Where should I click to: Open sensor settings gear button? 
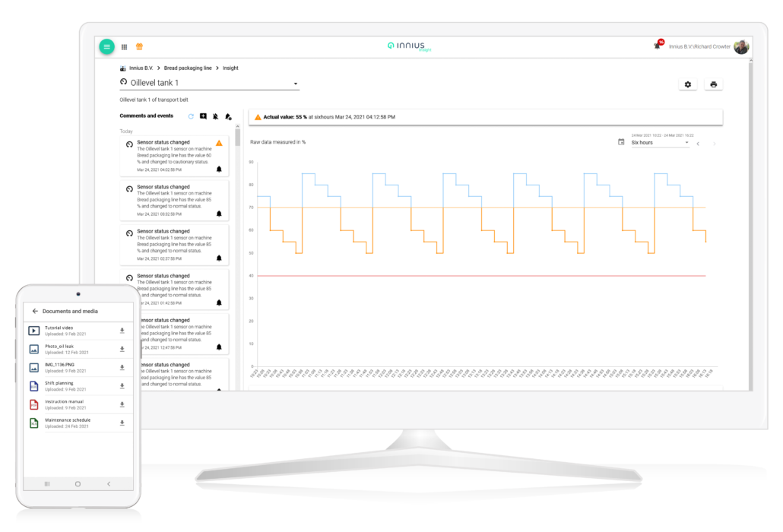(688, 84)
